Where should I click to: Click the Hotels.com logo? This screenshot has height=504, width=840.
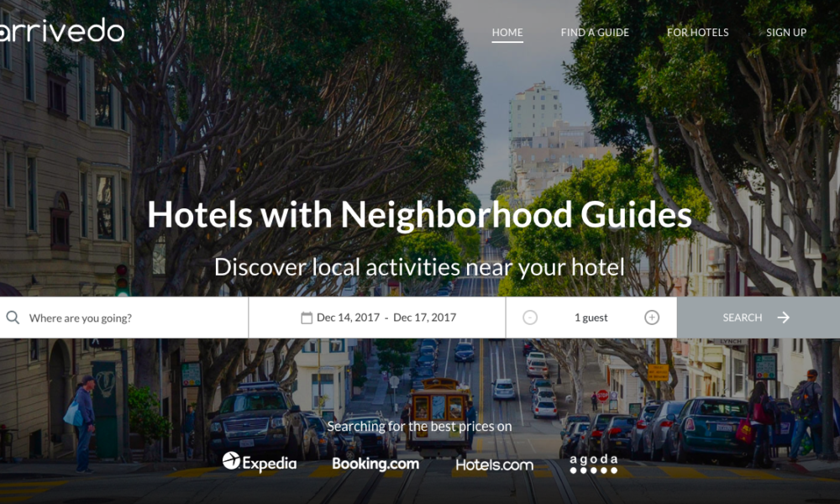coord(495,465)
